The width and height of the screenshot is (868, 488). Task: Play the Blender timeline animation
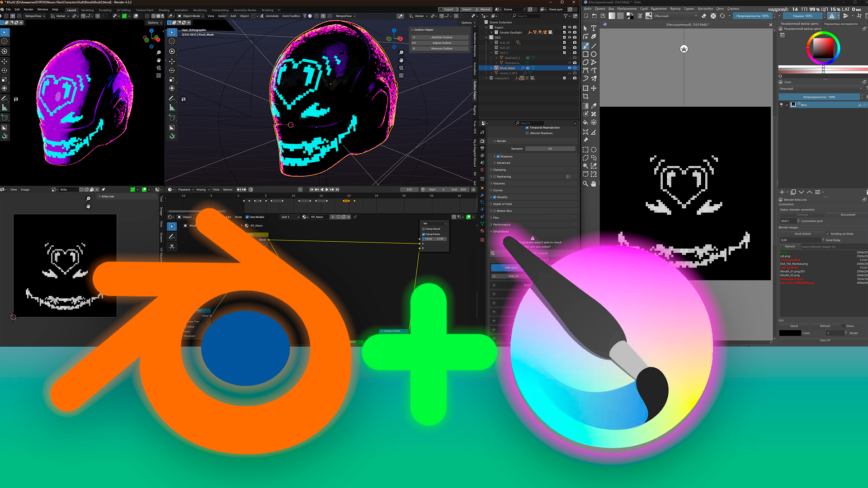point(327,189)
